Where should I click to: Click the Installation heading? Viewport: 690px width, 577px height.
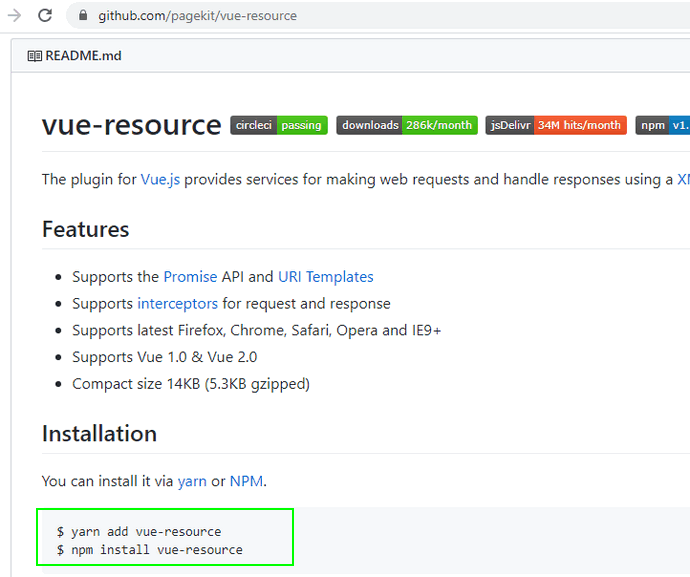[x=99, y=434]
